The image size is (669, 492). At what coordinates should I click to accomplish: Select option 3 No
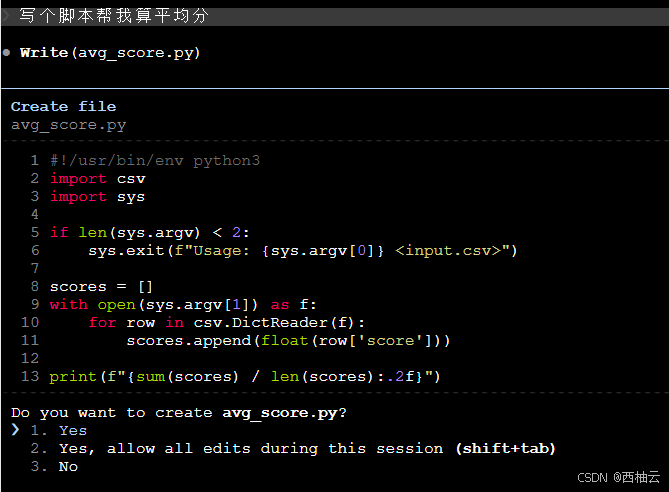[54, 466]
